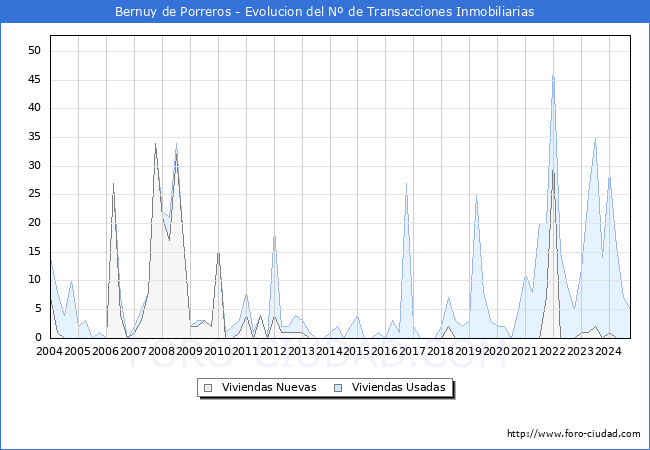Click the Viviendas Usadas blue legend swatch
Image resolution: width=650 pixels, height=450 pixels.
[x=338, y=387]
